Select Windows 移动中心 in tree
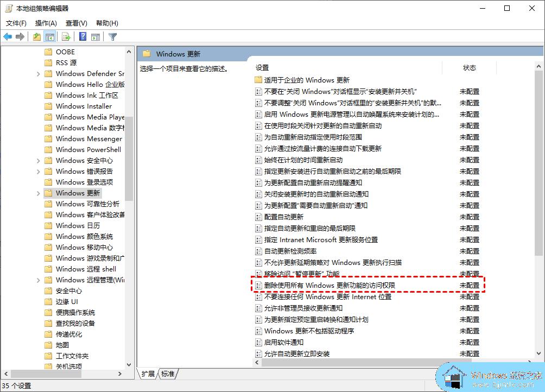This screenshot has width=545, height=392. tap(85, 248)
